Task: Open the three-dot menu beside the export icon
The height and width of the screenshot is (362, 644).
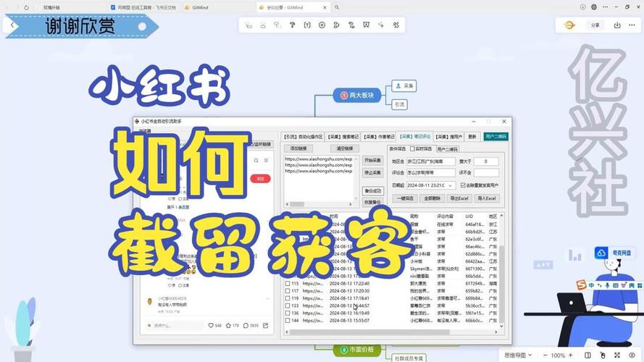Action: click(632, 25)
